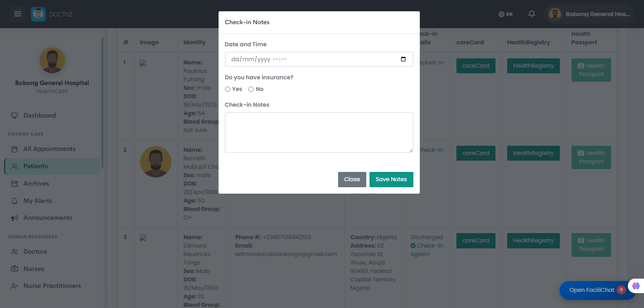Screen dimensions: 644x308
Task: Focus the Date and Time field
Action: point(319,59)
